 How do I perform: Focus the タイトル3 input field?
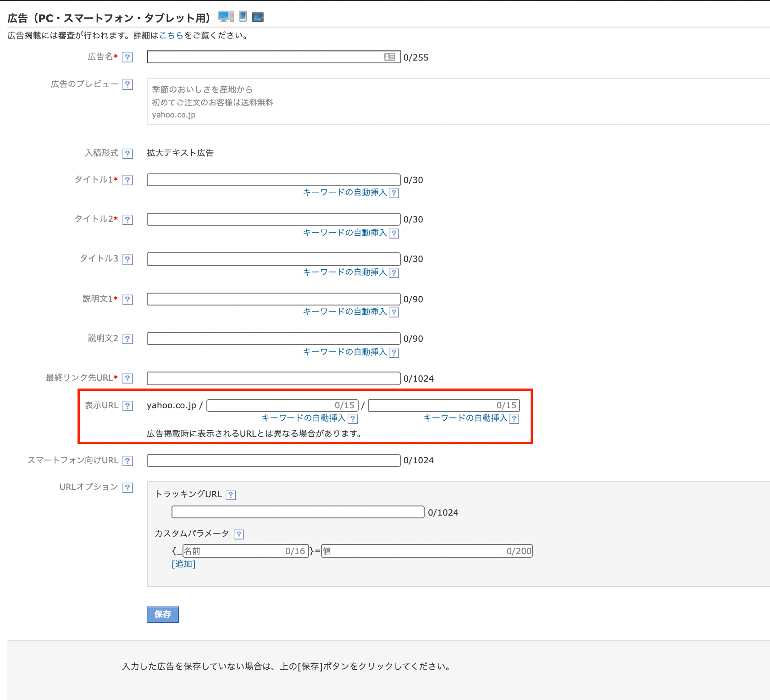click(x=274, y=259)
